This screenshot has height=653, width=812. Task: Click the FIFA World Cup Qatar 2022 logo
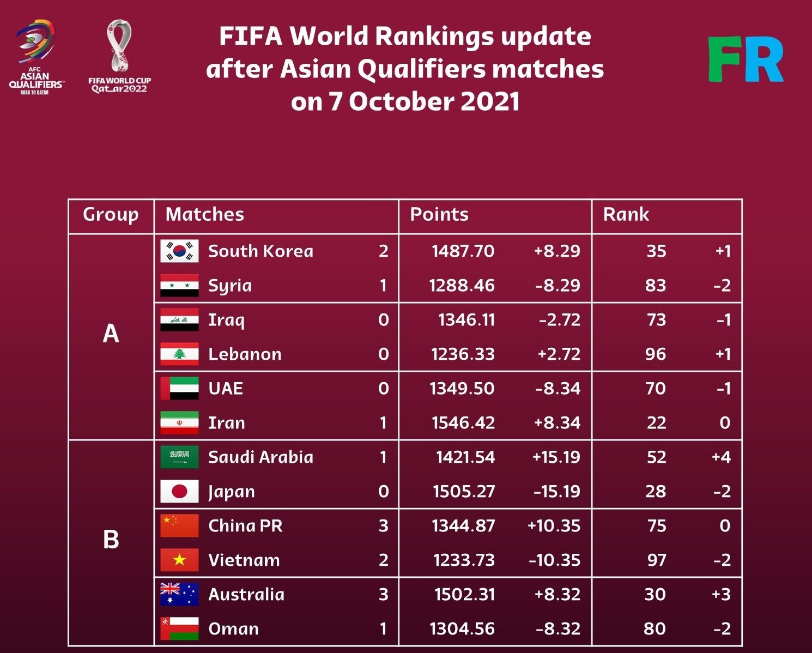[x=119, y=57]
